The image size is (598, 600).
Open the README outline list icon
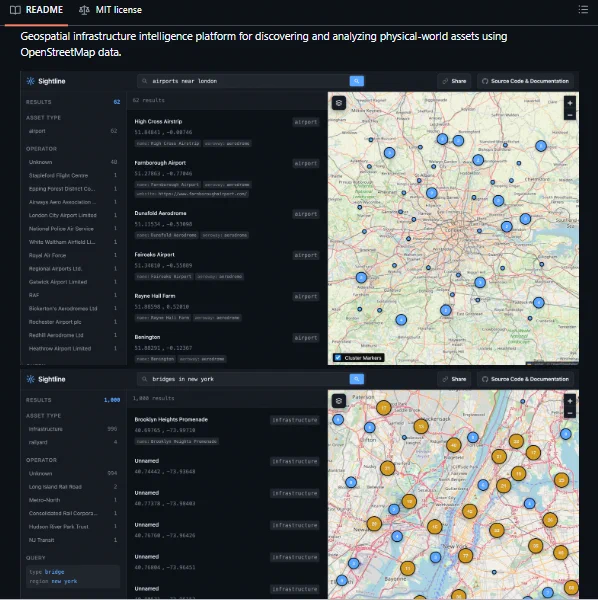pyautogui.click(x=583, y=10)
